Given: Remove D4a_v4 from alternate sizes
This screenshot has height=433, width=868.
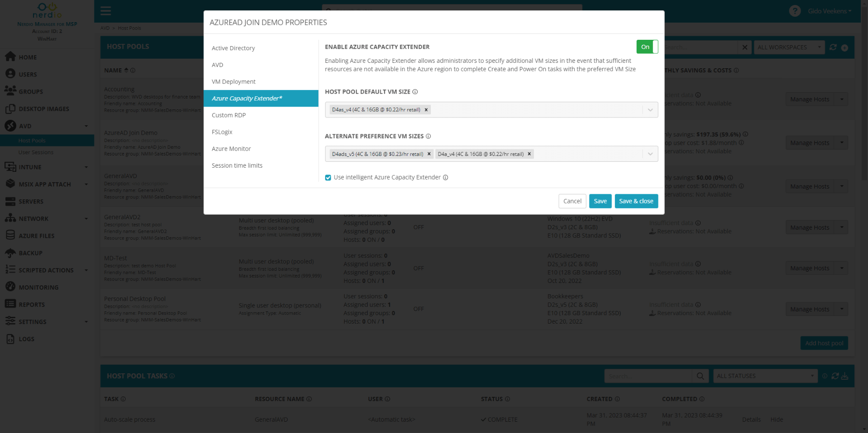Looking at the screenshot, I should [x=529, y=154].
